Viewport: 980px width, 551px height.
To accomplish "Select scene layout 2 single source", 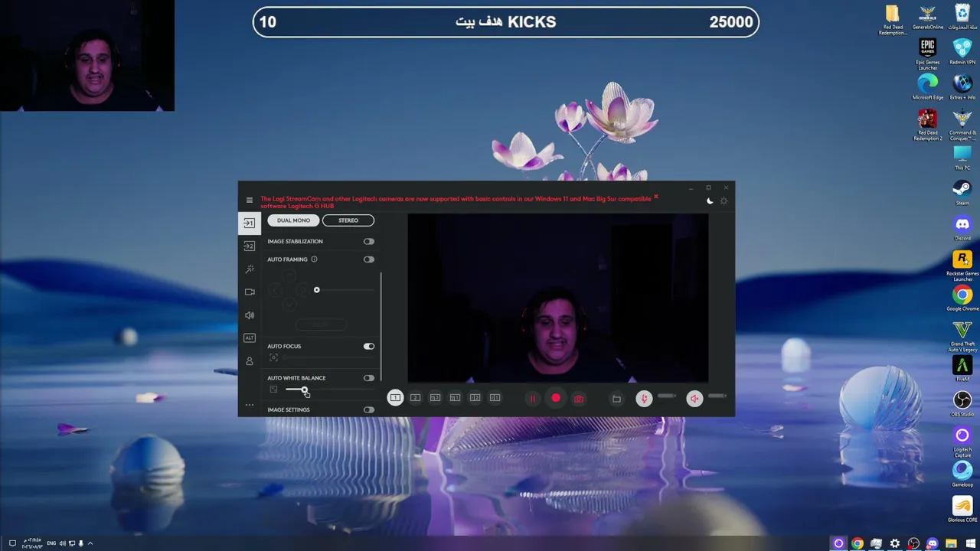I will pos(415,398).
